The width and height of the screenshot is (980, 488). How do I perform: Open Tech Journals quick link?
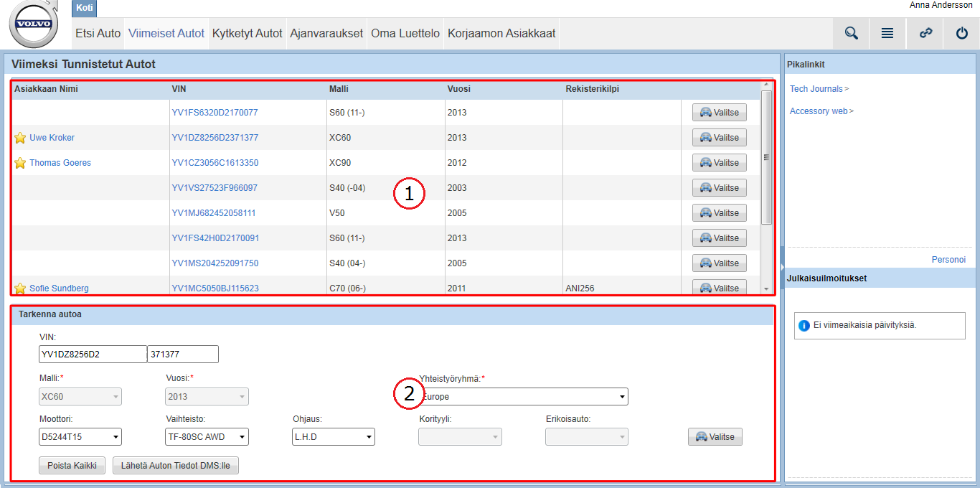pos(816,89)
